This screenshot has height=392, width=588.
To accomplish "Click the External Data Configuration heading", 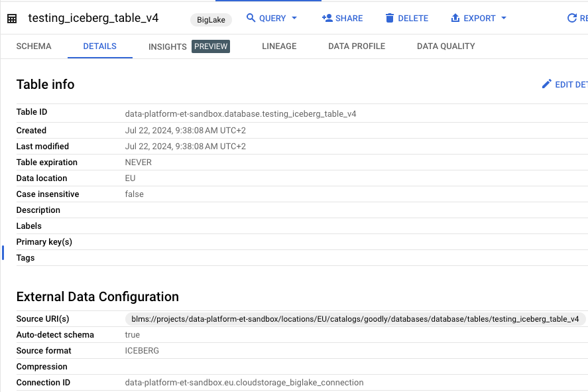I will pyautogui.click(x=97, y=296).
